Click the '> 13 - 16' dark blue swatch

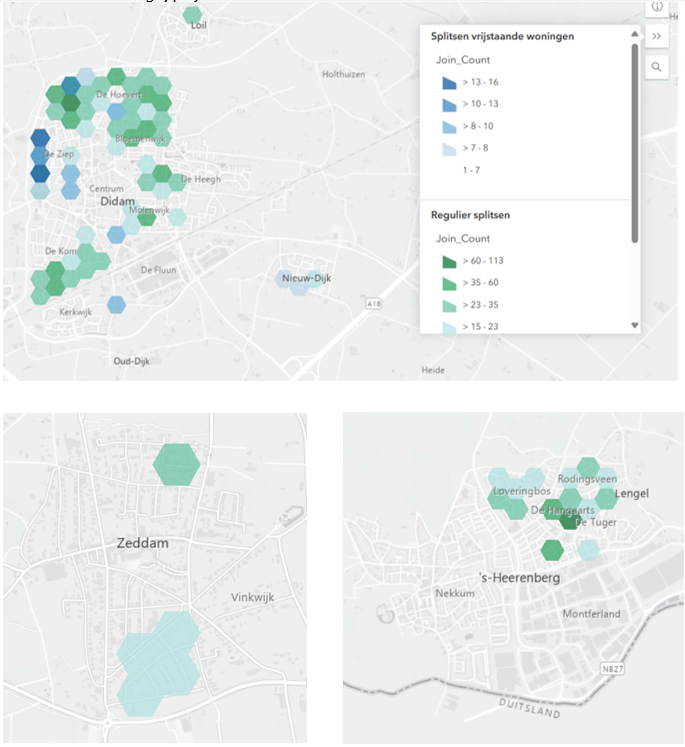coord(447,83)
